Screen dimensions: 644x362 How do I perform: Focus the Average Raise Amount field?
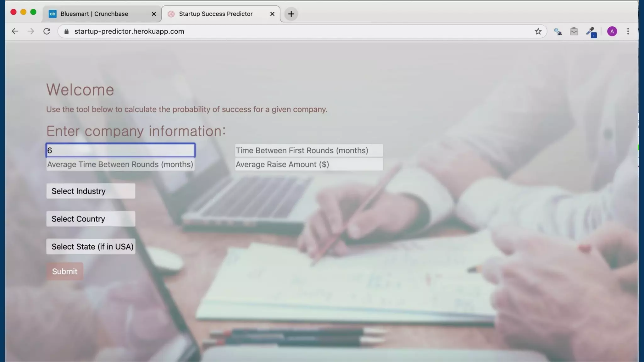309,164
